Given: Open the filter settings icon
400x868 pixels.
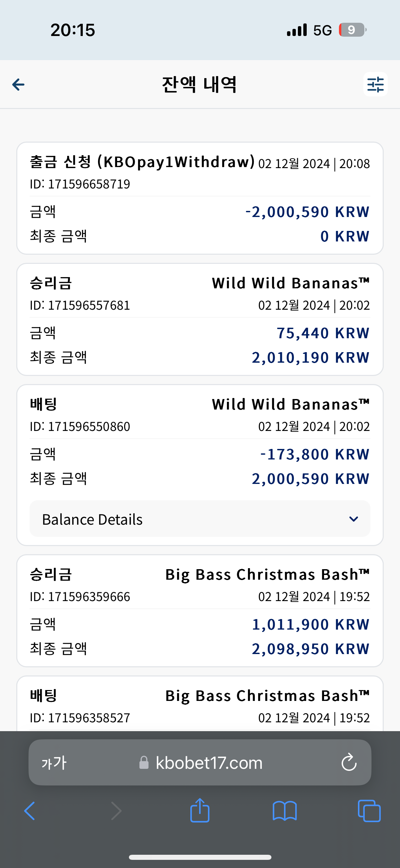Looking at the screenshot, I should pos(375,84).
